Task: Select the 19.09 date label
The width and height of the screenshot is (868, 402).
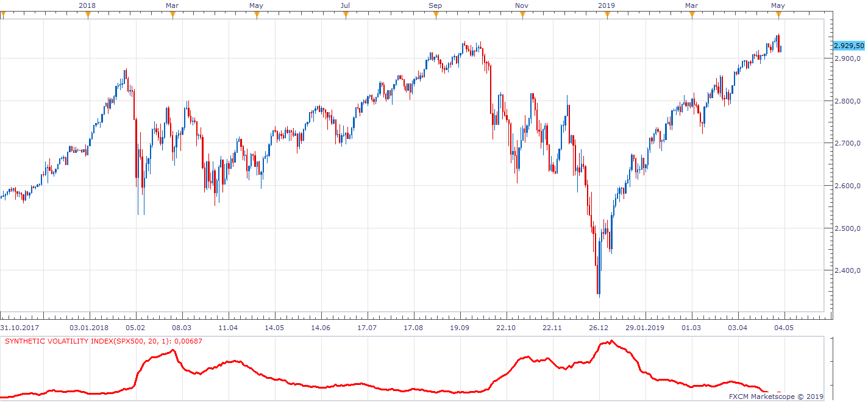Action: pyautogui.click(x=460, y=328)
